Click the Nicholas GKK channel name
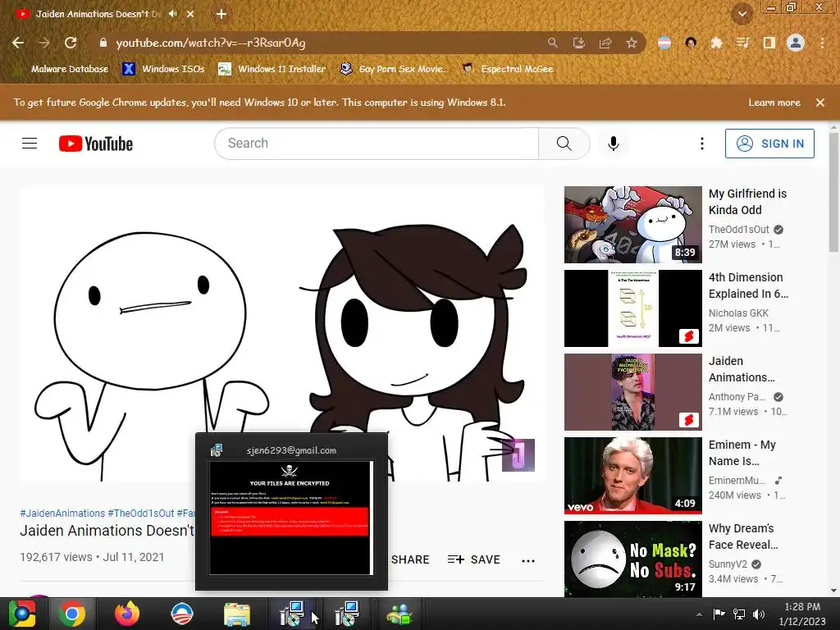Viewport: 840px width, 630px height. pos(738,313)
